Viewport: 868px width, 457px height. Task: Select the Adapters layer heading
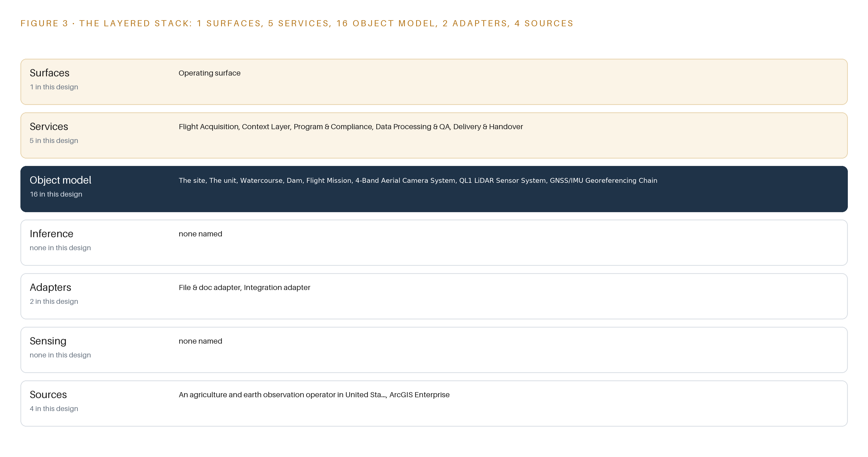[x=51, y=287]
